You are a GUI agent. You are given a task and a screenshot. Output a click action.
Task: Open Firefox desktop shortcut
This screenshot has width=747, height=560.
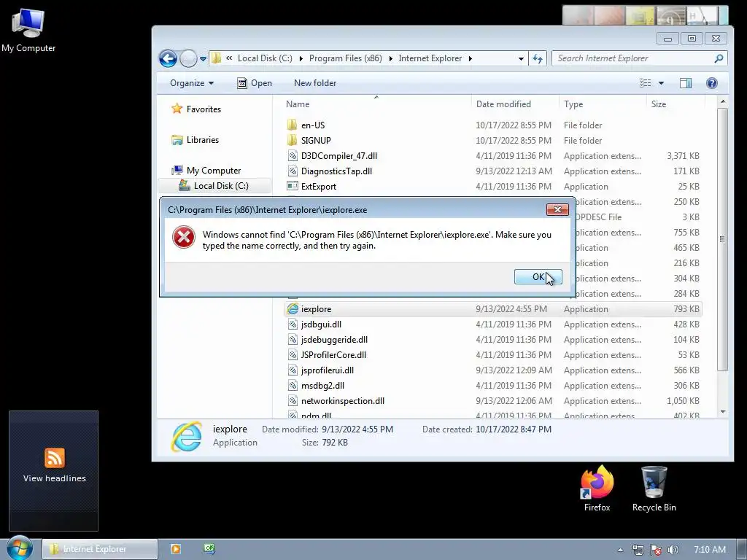[597, 489]
